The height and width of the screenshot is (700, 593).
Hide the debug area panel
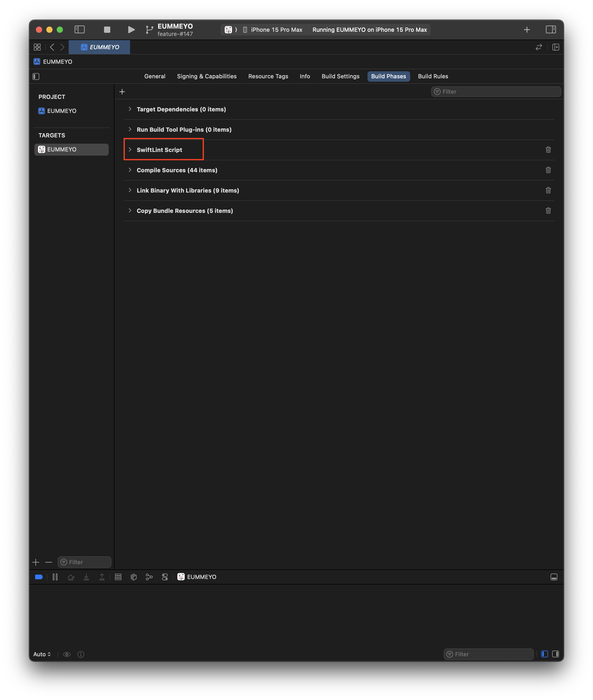pos(554,577)
